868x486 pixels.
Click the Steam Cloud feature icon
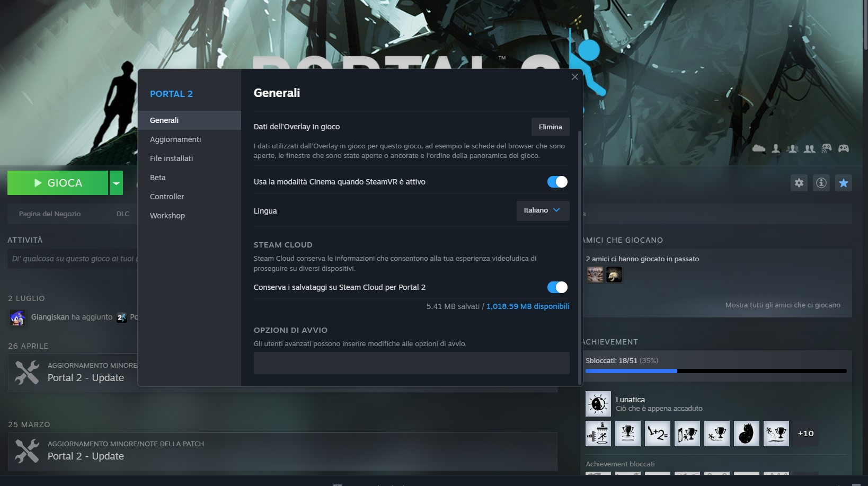(x=759, y=148)
